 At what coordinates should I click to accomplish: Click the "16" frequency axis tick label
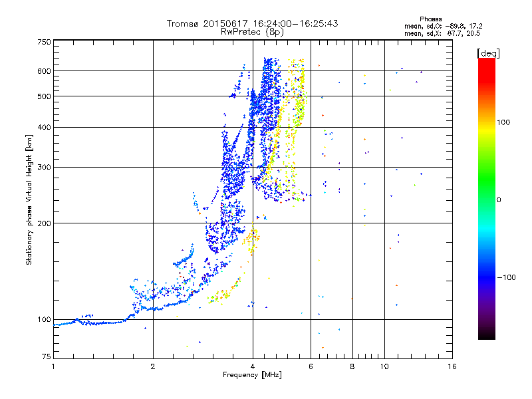452,366
